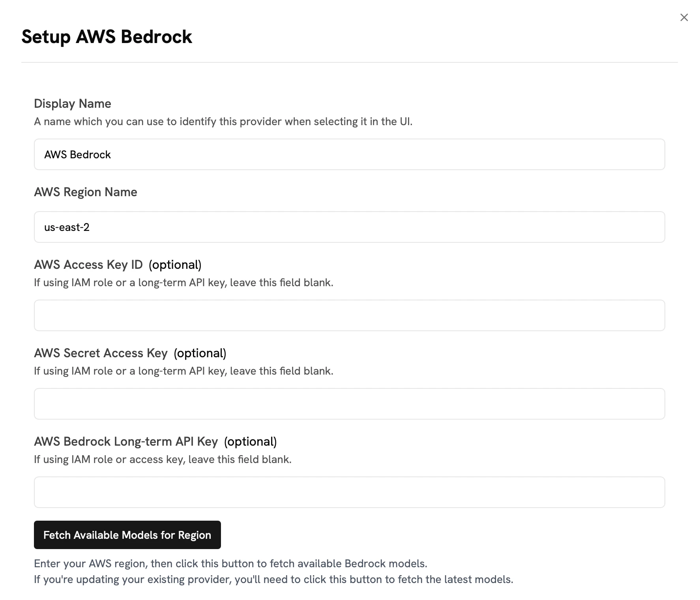700x600 pixels.
Task: Focus the Bedrock Long-term API Key field
Action: (349, 492)
